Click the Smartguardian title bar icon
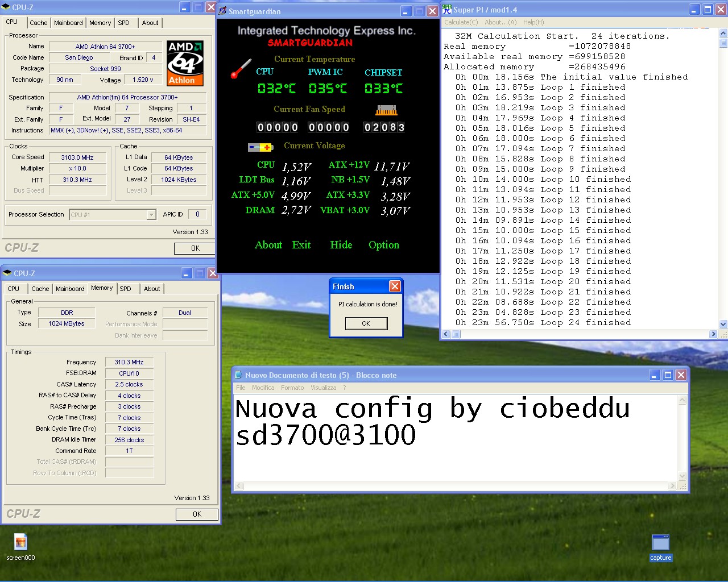This screenshot has height=582, width=728. tap(222, 11)
